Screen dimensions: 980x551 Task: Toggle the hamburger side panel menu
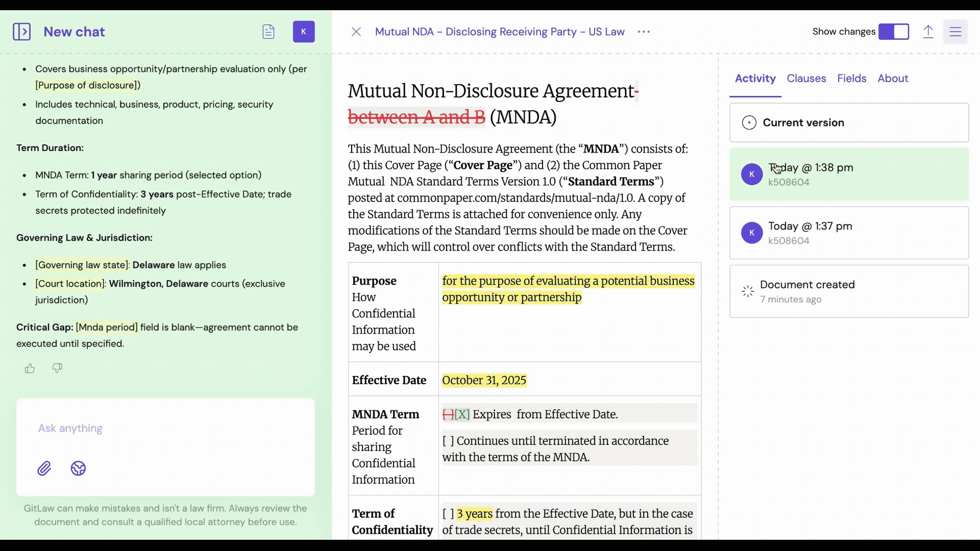pyautogui.click(x=955, y=32)
